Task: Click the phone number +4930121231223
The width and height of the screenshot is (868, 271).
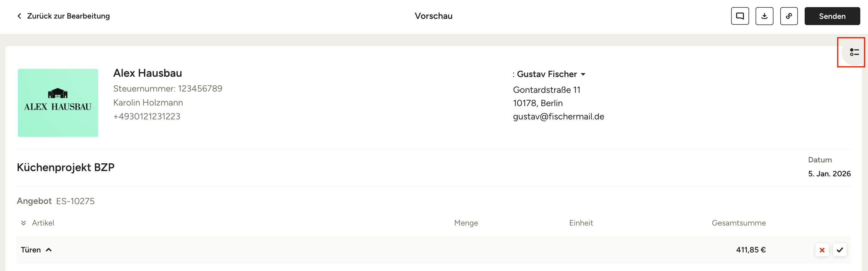Action: [147, 116]
